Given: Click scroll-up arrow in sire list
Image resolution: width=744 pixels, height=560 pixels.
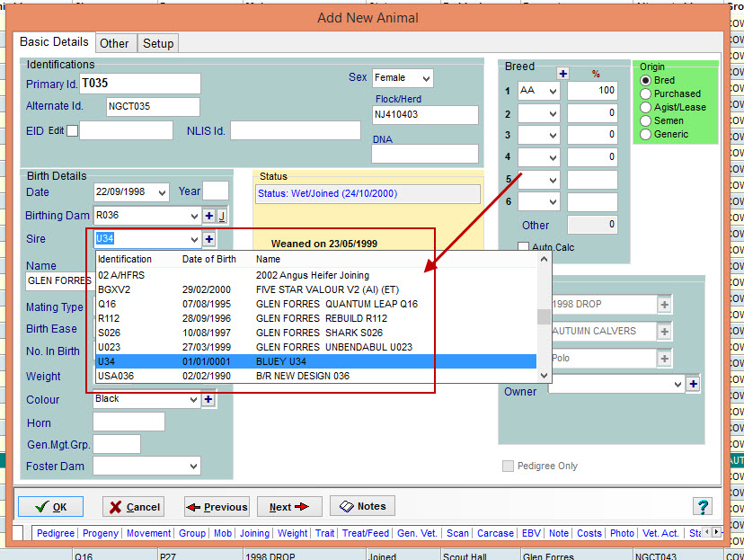Looking at the screenshot, I should coord(545,259).
